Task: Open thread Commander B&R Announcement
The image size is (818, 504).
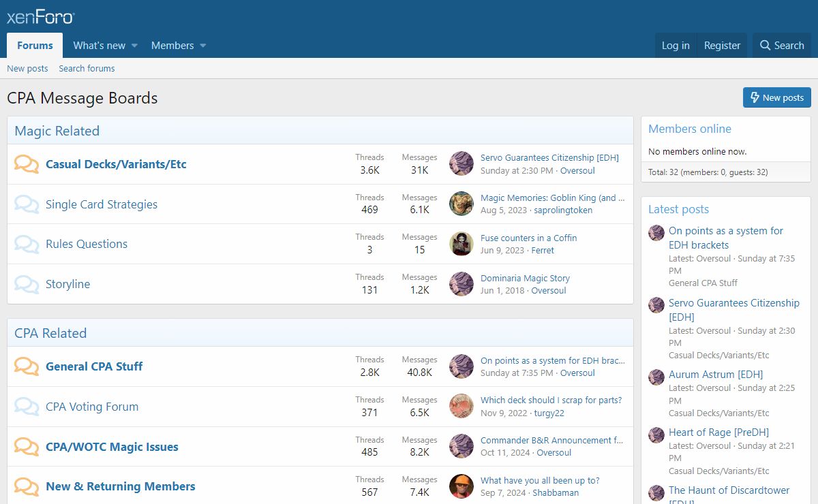Action: (x=551, y=440)
